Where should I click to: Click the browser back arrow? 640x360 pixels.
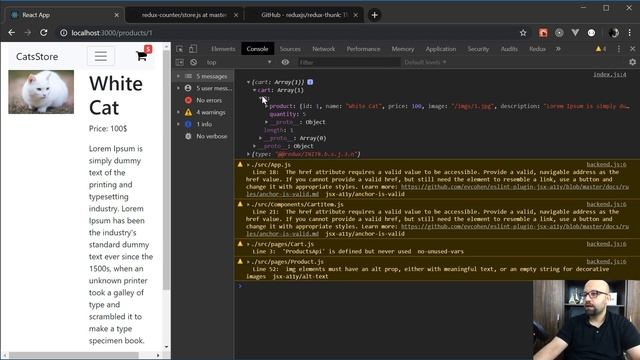tap(11, 33)
